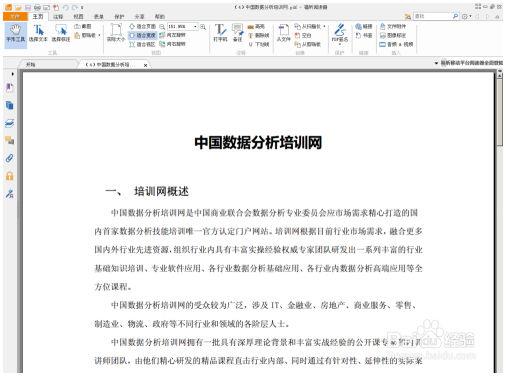This screenshot has width=506, height=376.
Task: Click the Typewriter tool icon
Action: pyautogui.click(x=220, y=33)
